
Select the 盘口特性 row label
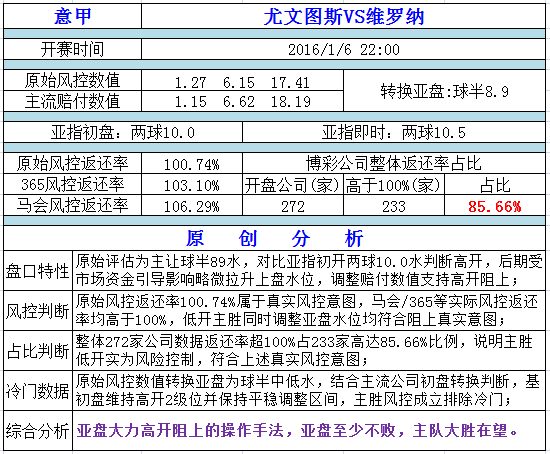pos(38,271)
